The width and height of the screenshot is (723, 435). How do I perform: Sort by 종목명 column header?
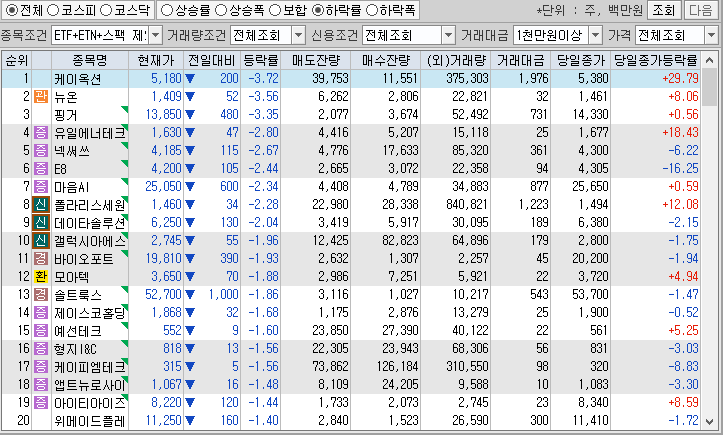click(x=89, y=60)
